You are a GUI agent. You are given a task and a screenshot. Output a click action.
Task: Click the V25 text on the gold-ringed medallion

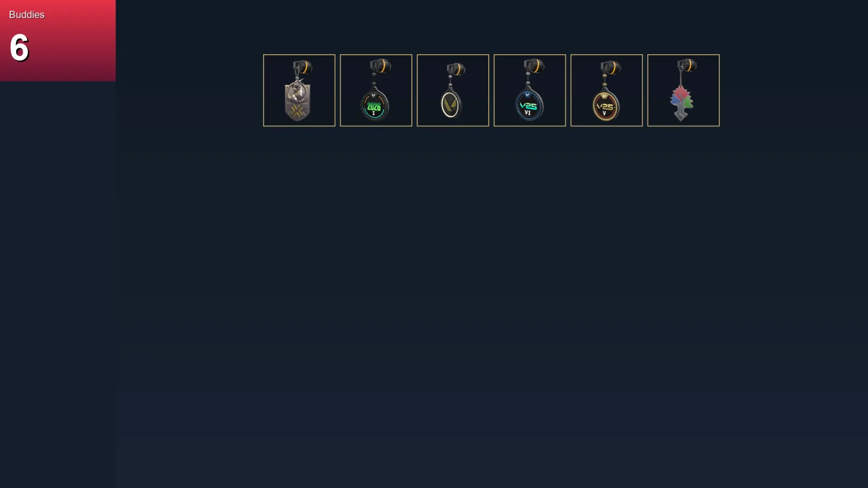coord(605,106)
